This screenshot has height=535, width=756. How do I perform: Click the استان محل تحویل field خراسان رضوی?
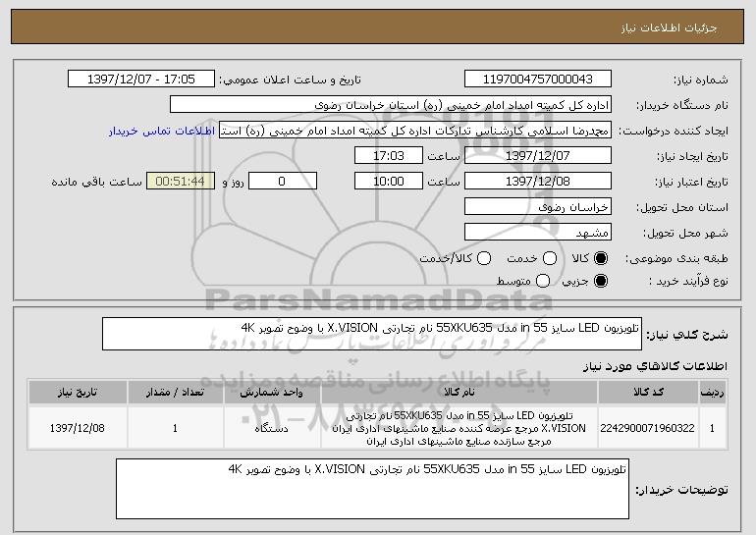[x=538, y=207]
